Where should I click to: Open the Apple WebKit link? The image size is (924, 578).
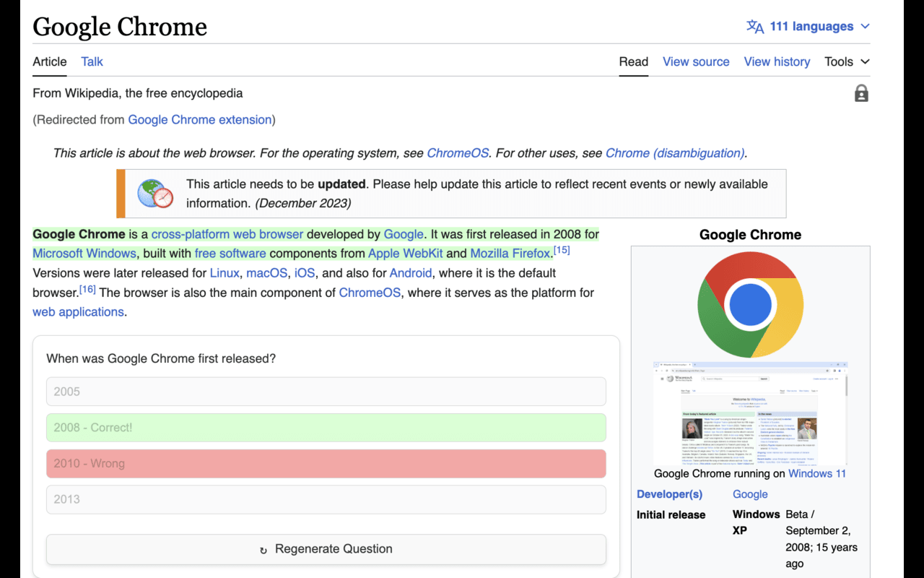coord(405,254)
